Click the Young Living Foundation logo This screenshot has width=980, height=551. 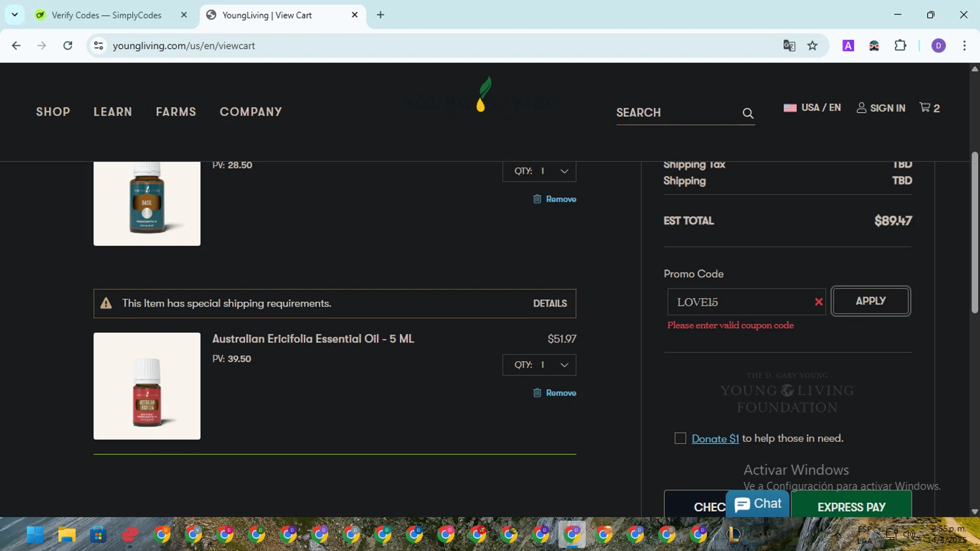pyautogui.click(x=788, y=393)
